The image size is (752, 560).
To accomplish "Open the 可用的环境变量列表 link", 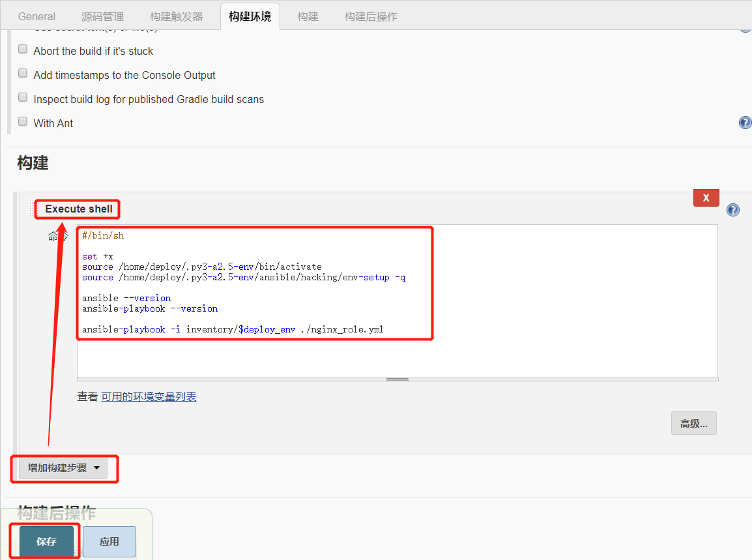I will point(149,397).
